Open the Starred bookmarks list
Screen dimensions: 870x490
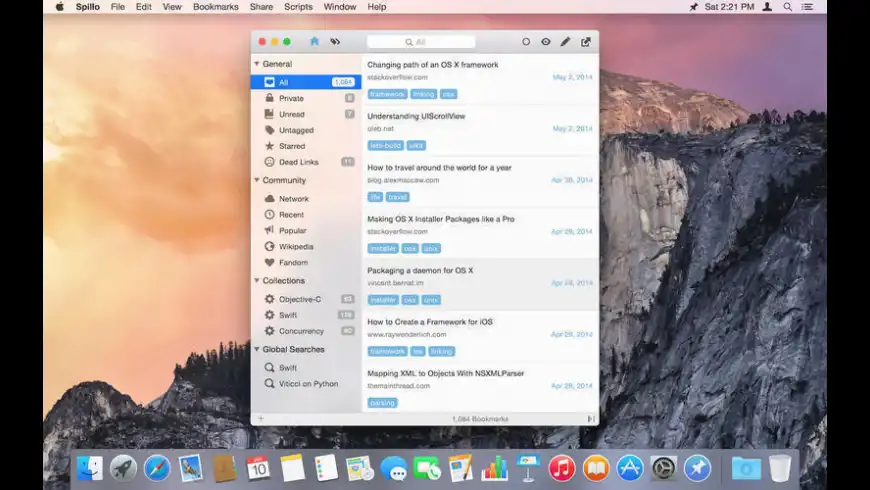tap(292, 146)
